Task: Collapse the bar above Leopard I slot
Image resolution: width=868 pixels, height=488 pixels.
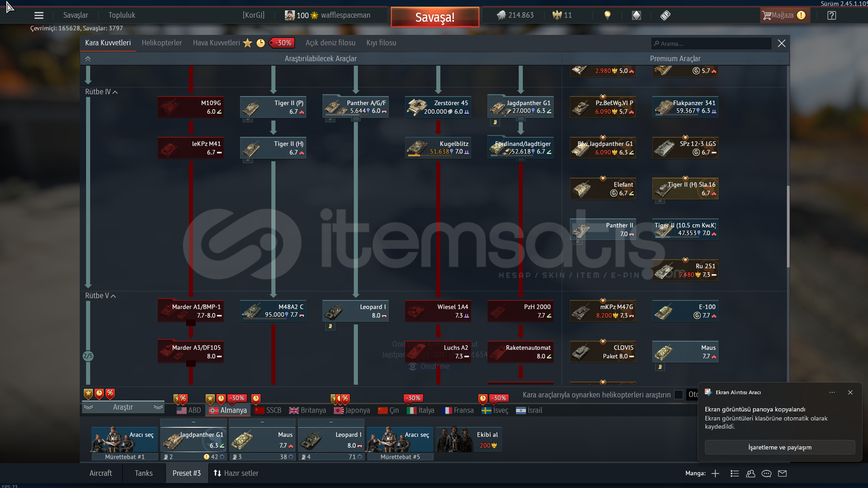Action: [331, 422]
